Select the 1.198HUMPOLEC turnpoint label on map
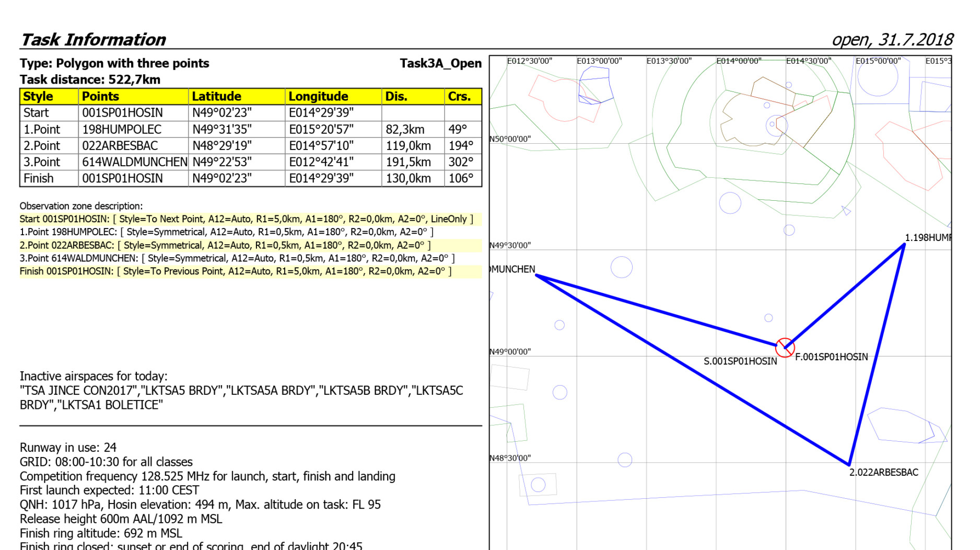The image size is (980, 550). pos(927,238)
